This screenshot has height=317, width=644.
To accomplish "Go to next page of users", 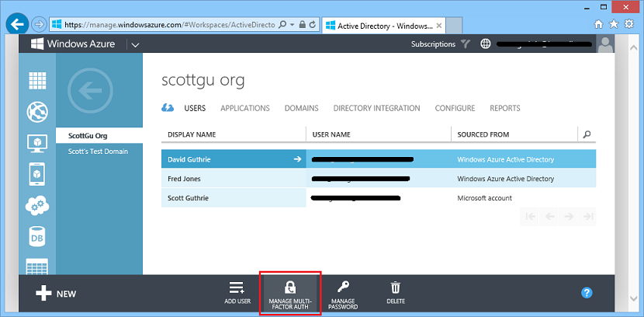I will tap(568, 217).
